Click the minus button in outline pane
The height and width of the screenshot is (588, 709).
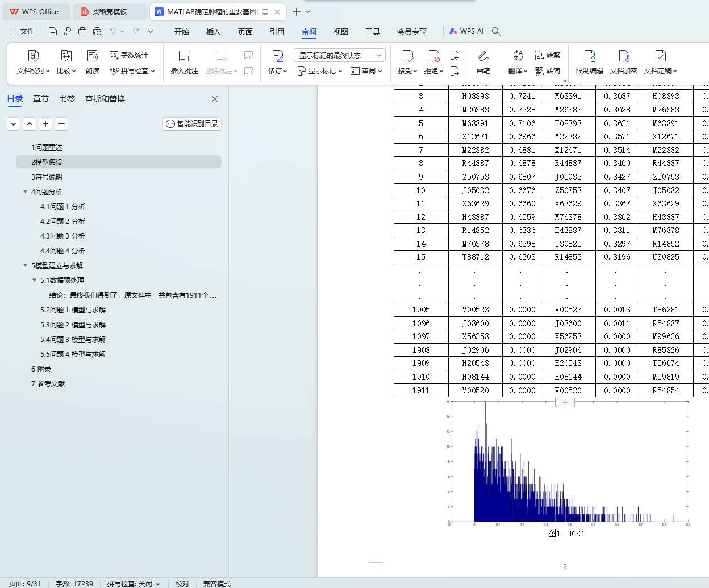pyautogui.click(x=61, y=124)
